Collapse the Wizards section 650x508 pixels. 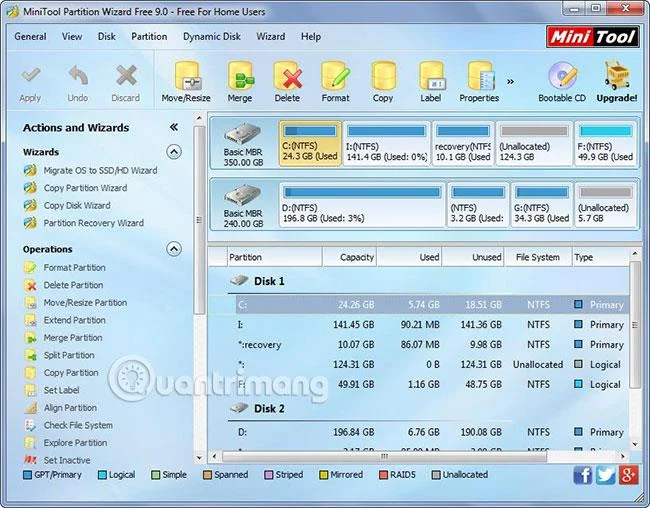174,152
